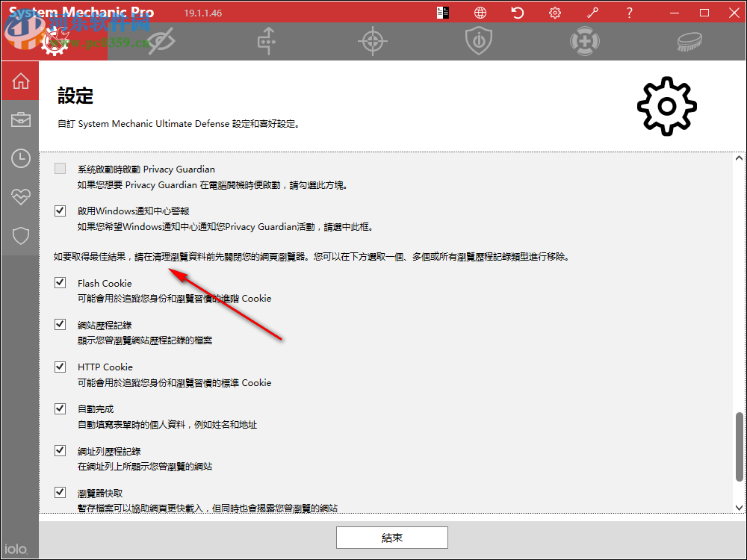747x560 pixels.
Task: Click the key icon in the title bar
Action: (592, 12)
